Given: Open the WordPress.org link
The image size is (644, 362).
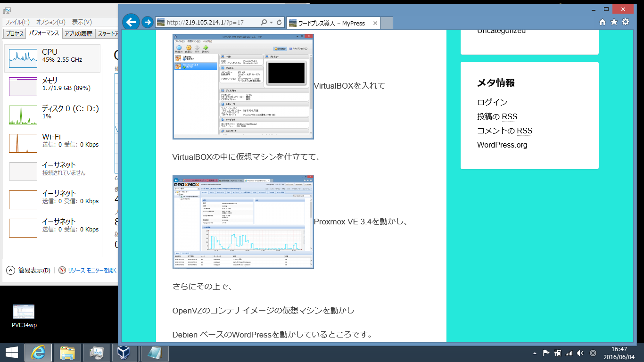Looking at the screenshot, I should pyautogui.click(x=502, y=145).
